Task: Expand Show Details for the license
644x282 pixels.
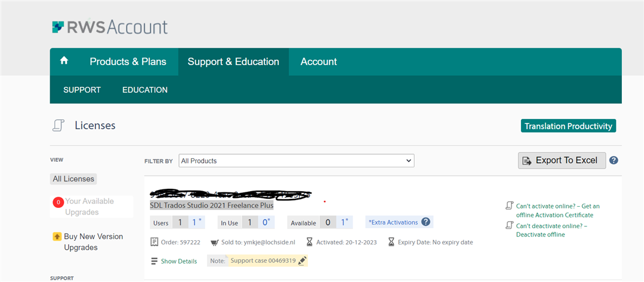Action: click(178, 261)
